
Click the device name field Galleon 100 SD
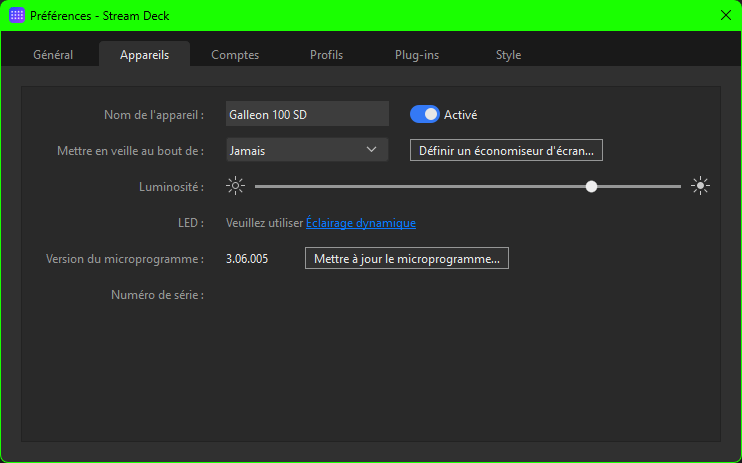(307, 114)
